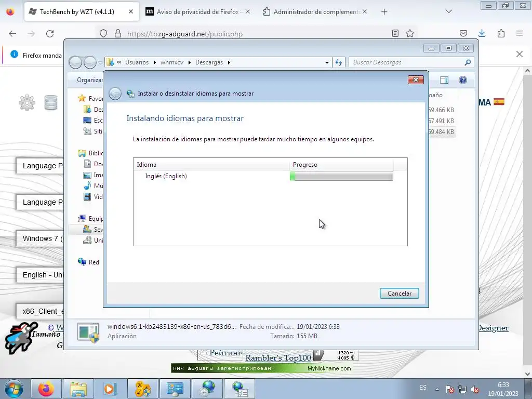
Task: Open Firefox downloads panel
Action: click(482, 33)
